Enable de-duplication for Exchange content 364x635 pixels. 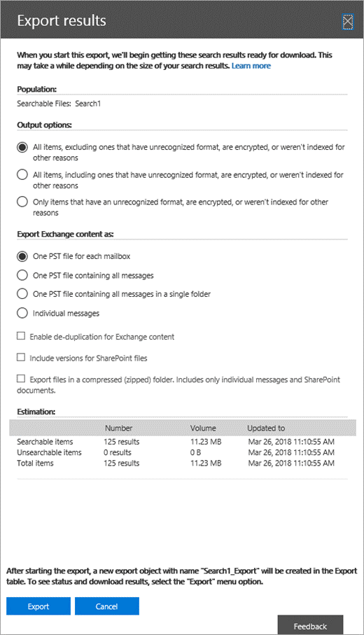[x=20, y=336]
